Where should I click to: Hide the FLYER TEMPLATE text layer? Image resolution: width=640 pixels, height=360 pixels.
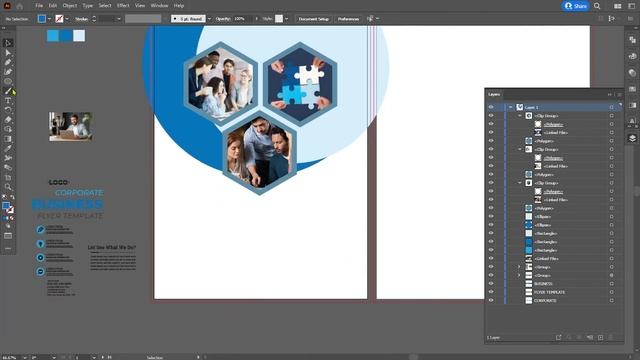tap(491, 292)
